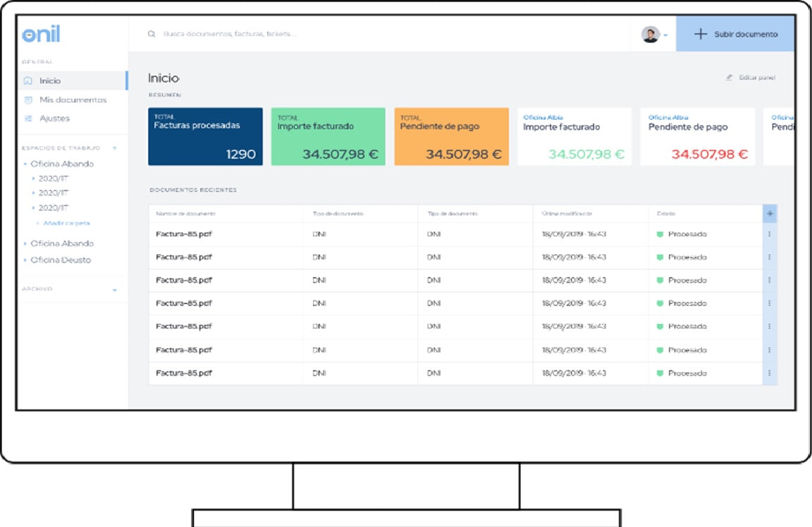The height and width of the screenshot is (527, 812).
Task: Expand the Archivo section chevron
Action: coord(115,290)
